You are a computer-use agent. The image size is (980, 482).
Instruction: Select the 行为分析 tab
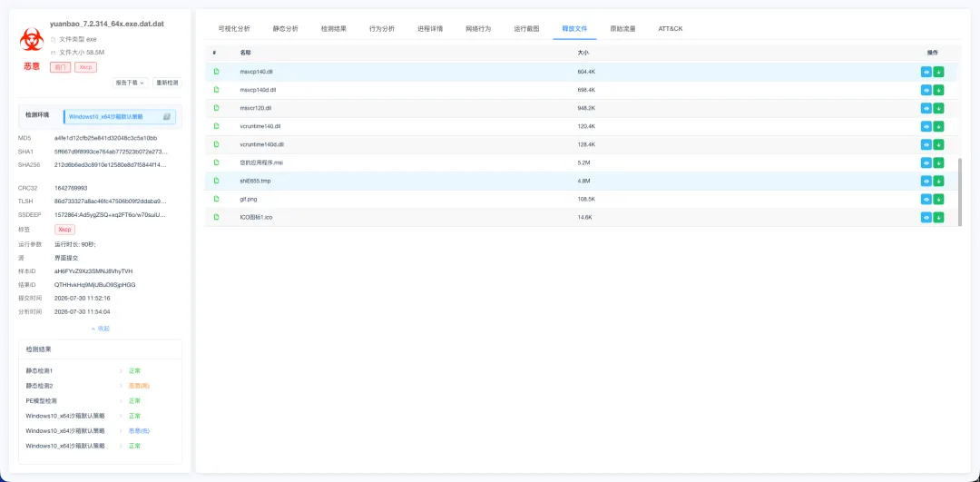click(x=382, y=29)
